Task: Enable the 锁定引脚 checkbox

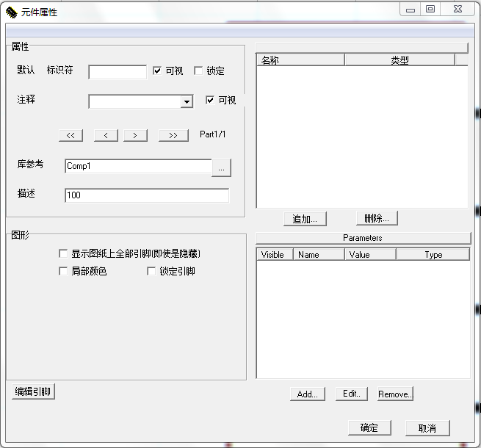Action: click(151, 271)
